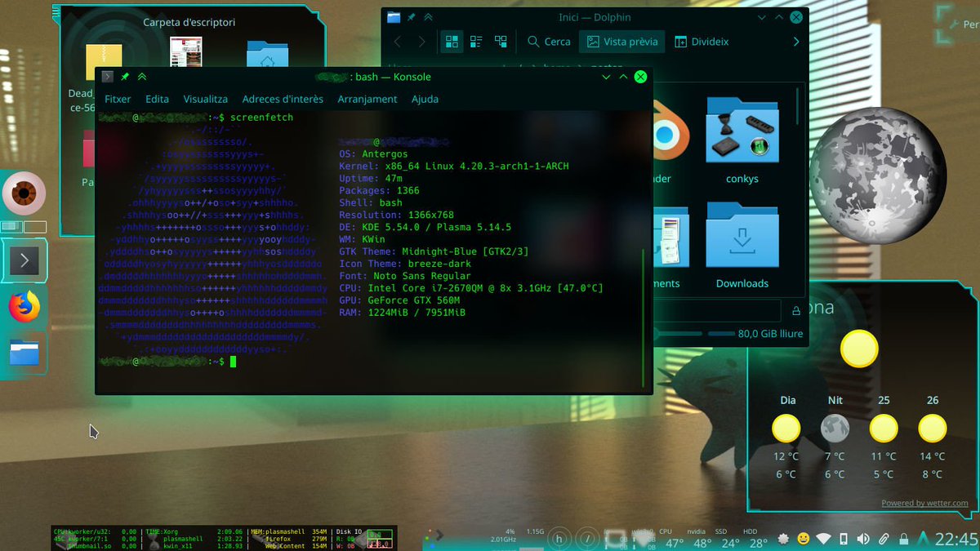Go back in Dolphin navigation
980x551 pixels.
pyautogui.click(x=398, y=42)
